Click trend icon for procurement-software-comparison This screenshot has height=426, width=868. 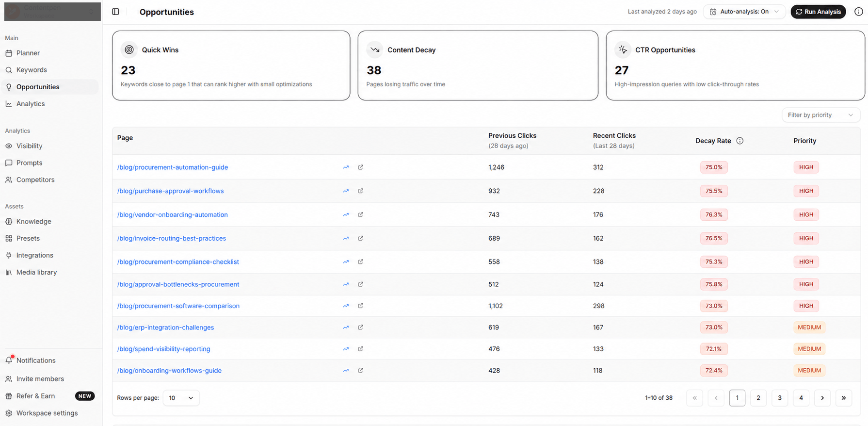(x=346, y=306)
